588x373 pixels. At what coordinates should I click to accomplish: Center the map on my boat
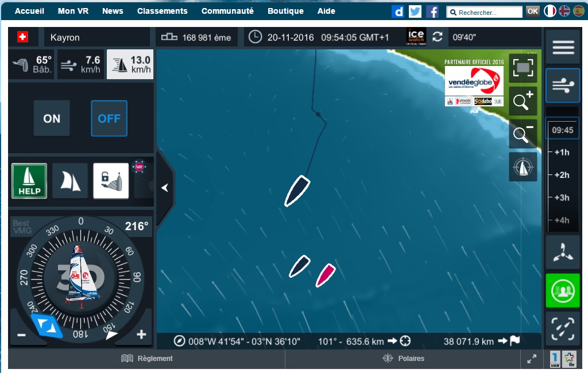523,167
